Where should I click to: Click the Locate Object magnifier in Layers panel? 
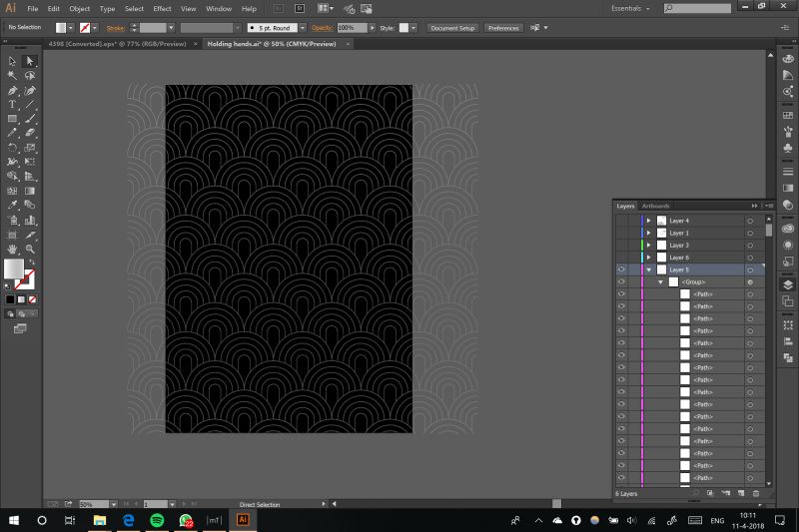696,493
